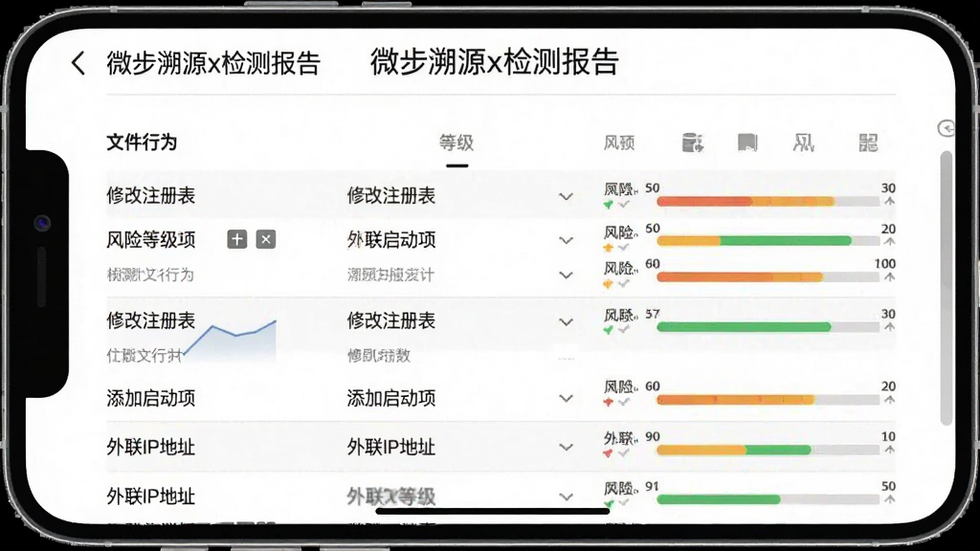980x551 pixels.
Task: Switch to the 等级 tab
Action: point(457,143)
